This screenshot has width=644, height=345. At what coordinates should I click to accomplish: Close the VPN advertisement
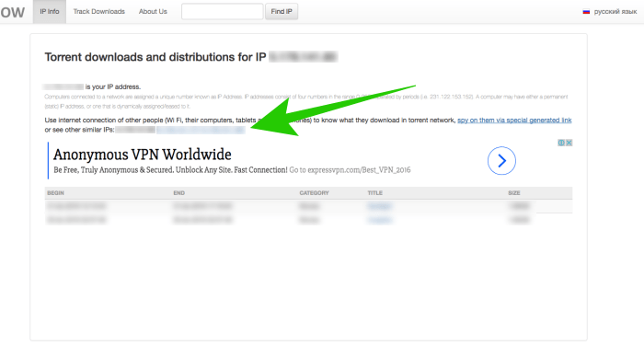click(569, 143)
